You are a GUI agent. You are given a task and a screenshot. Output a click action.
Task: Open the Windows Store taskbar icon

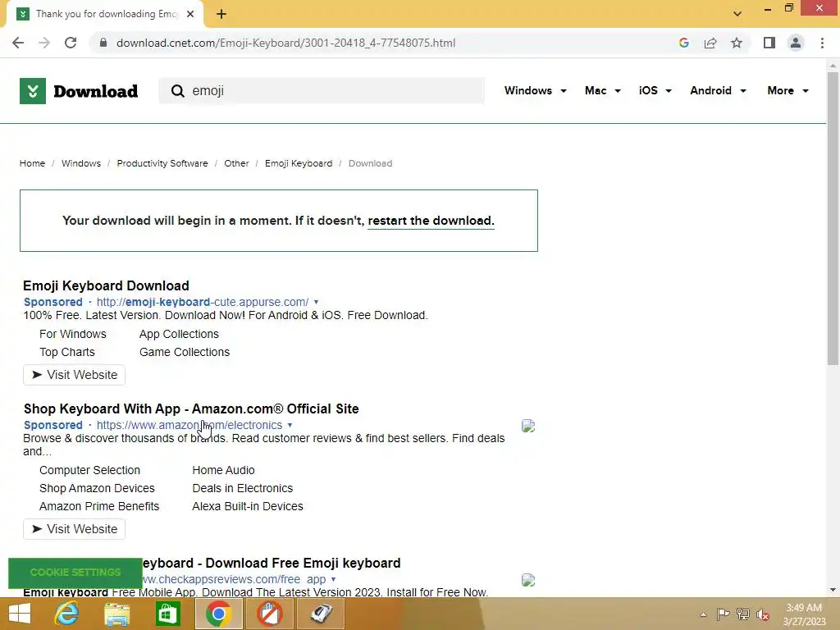pos(167,614)
